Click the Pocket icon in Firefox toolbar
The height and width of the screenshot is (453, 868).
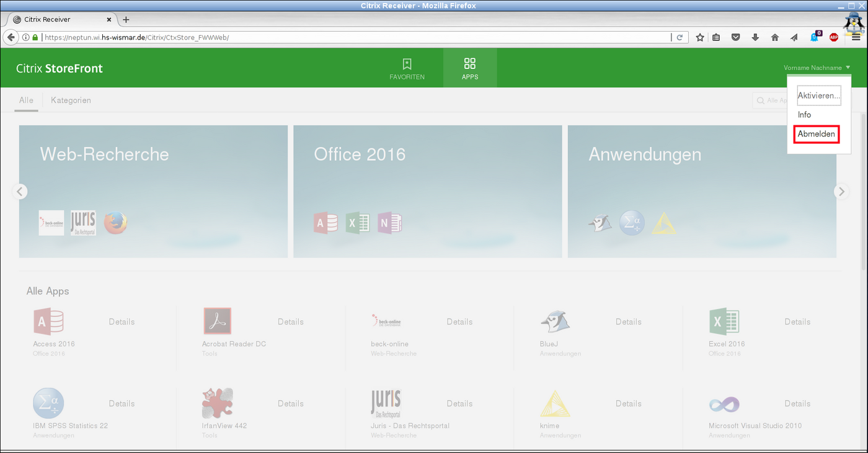pyautogui.click(x=736, y=37)
